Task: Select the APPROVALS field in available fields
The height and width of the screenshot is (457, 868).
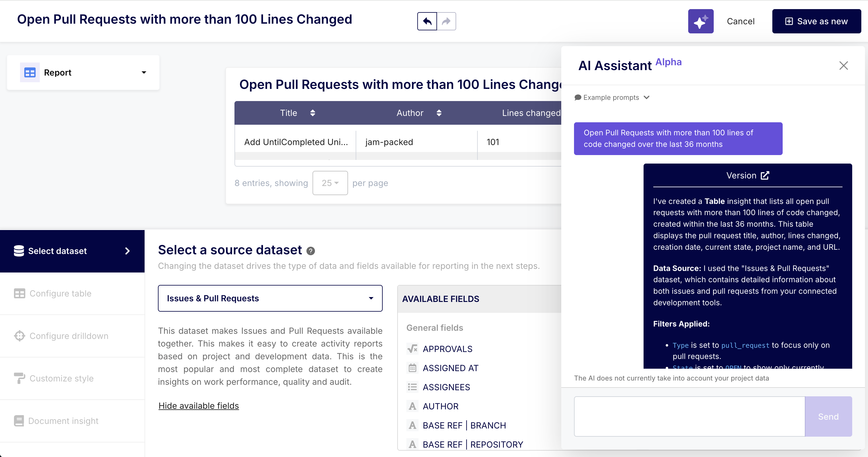Action: point(447,349)
